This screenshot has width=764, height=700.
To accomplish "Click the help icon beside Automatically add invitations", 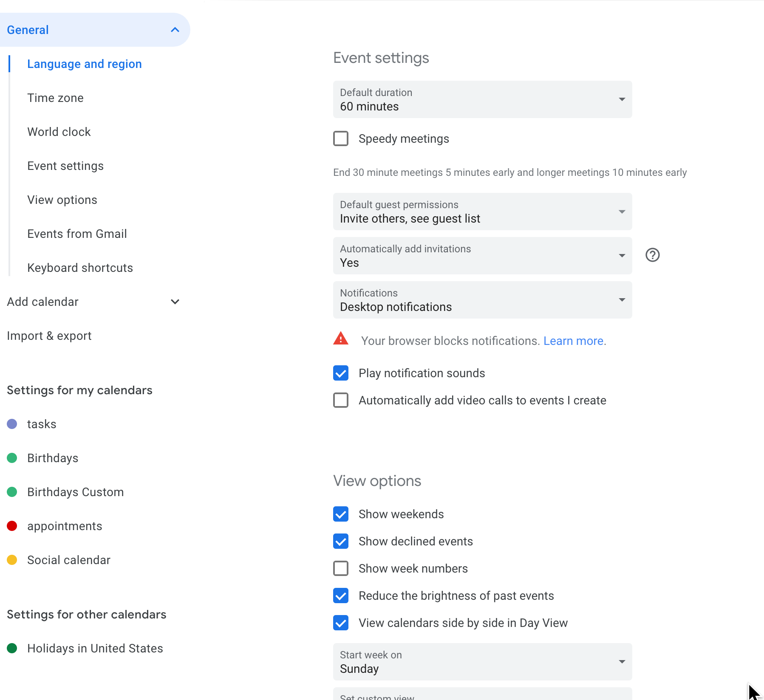I will [x=652, y=255].
